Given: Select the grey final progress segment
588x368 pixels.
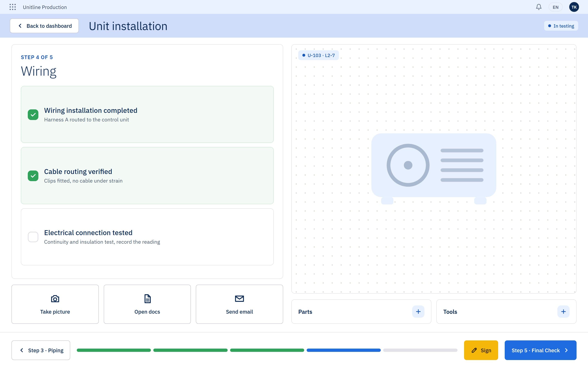Looking at the screenshot, I should (x=420, y=350).
